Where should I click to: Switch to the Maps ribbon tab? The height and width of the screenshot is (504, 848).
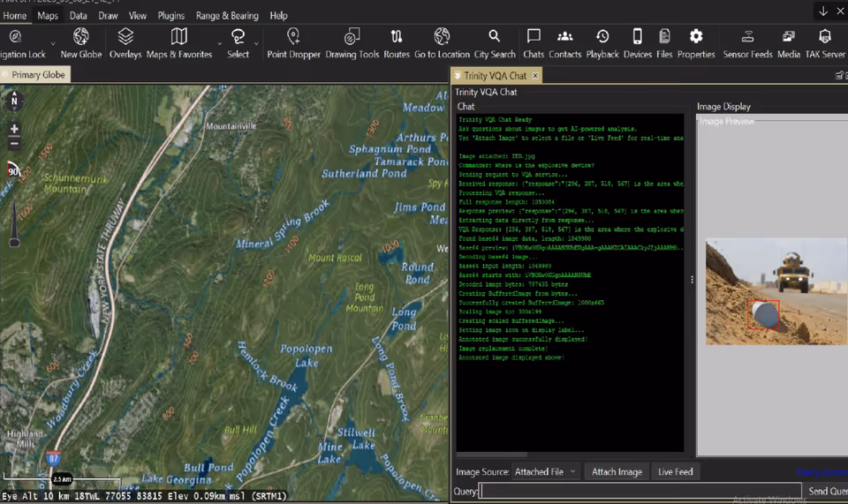[x=48, y=16]
